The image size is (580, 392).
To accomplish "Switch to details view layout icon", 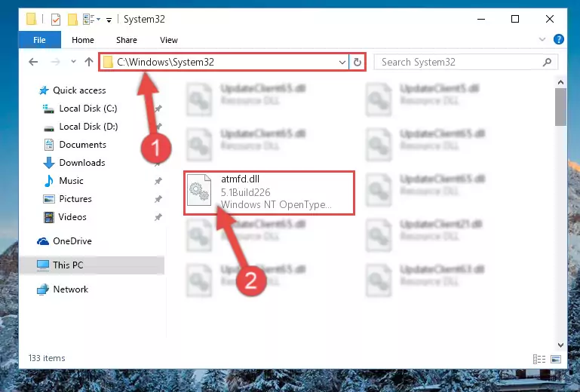I will click(x=539, y=359).
